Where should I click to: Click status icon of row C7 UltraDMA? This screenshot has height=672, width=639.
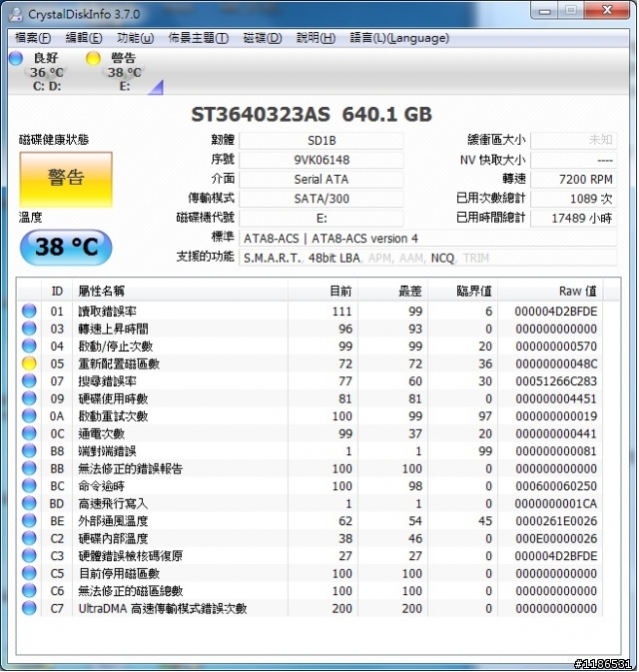(x=29, y=608)
